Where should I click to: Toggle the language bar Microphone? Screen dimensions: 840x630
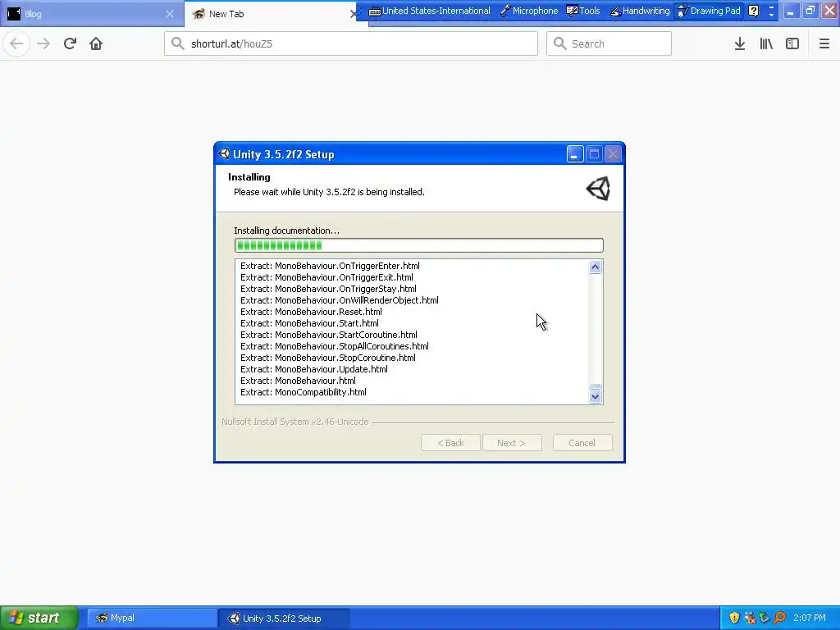tap(529, 11)
